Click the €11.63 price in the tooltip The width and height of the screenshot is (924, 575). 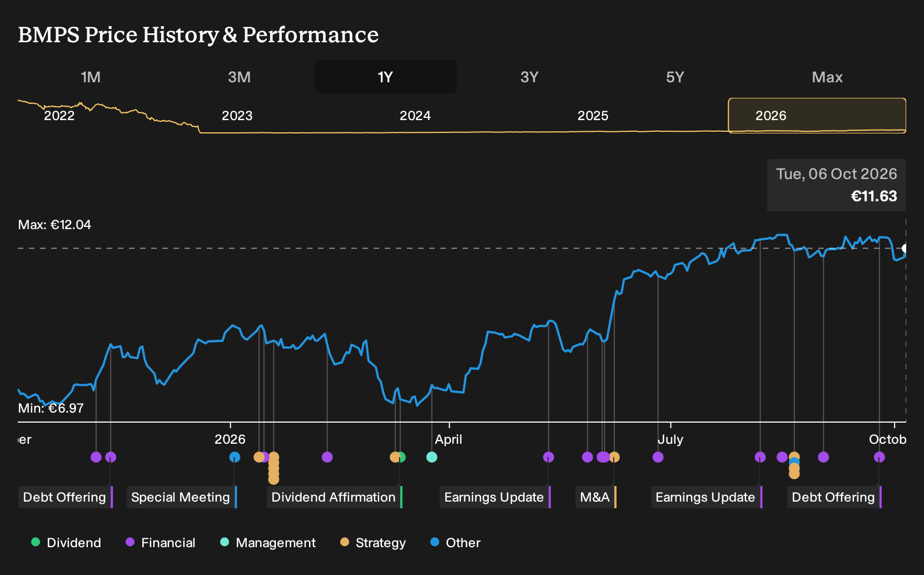tap(874, 196)
